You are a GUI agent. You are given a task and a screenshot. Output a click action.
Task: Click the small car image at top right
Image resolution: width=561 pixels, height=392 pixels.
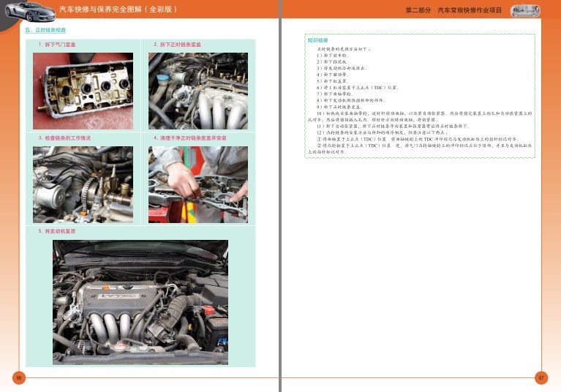[525, 10]
